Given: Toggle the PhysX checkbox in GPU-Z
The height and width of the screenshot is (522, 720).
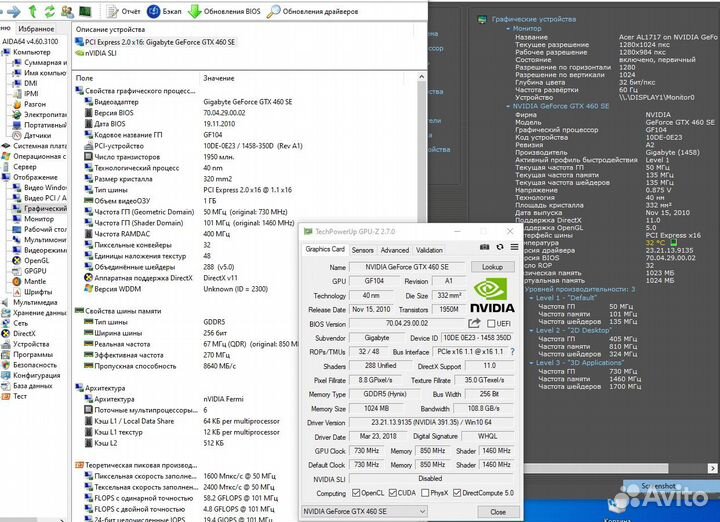Looking at the screenshot, I should 425,493.
